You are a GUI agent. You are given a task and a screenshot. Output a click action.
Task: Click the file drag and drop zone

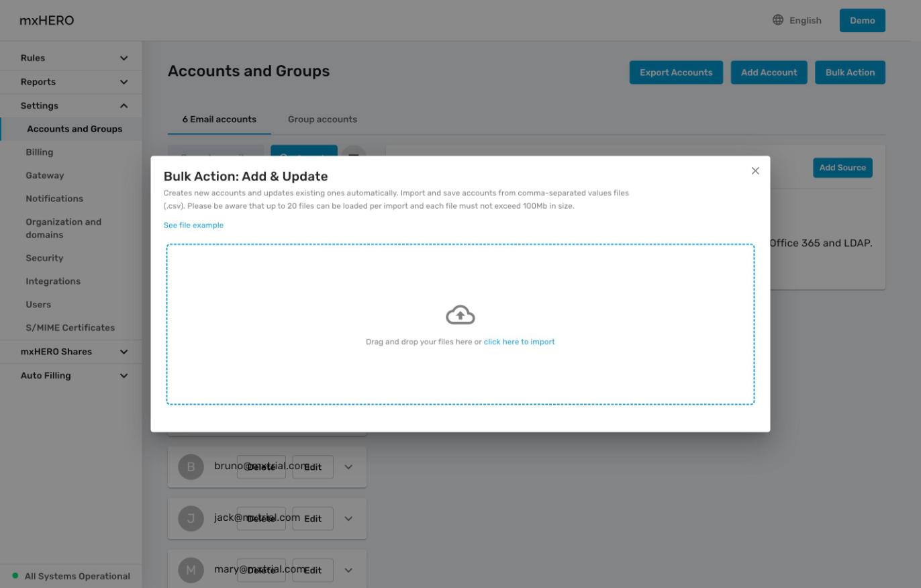coord(460,324)
